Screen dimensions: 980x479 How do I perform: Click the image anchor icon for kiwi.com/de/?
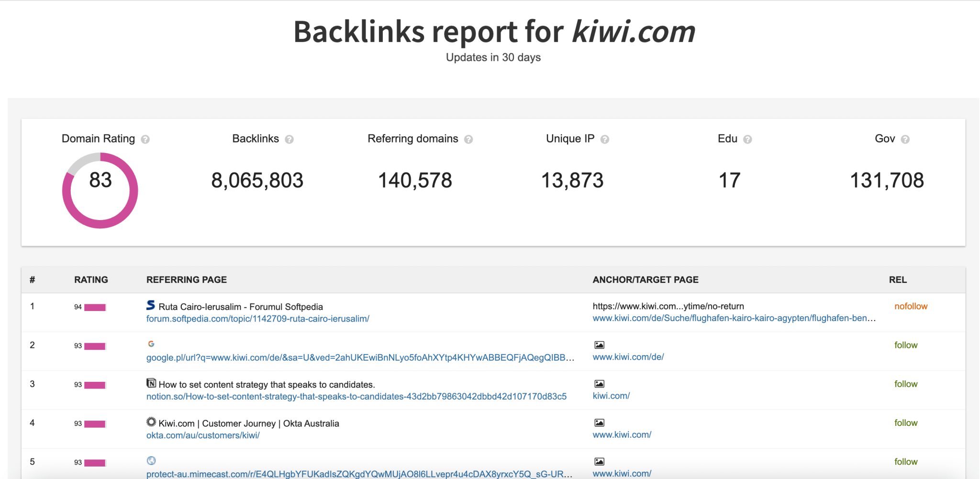pos(599,344)
